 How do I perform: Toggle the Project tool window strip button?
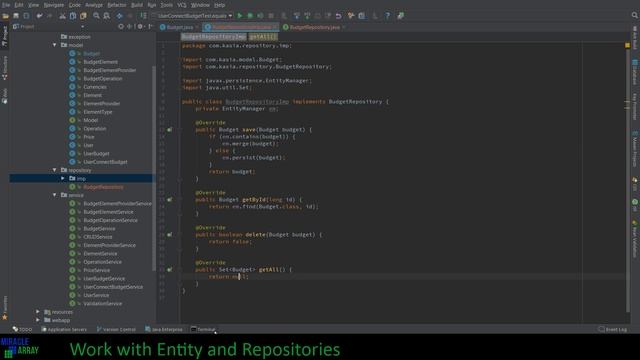pos(4,36)
